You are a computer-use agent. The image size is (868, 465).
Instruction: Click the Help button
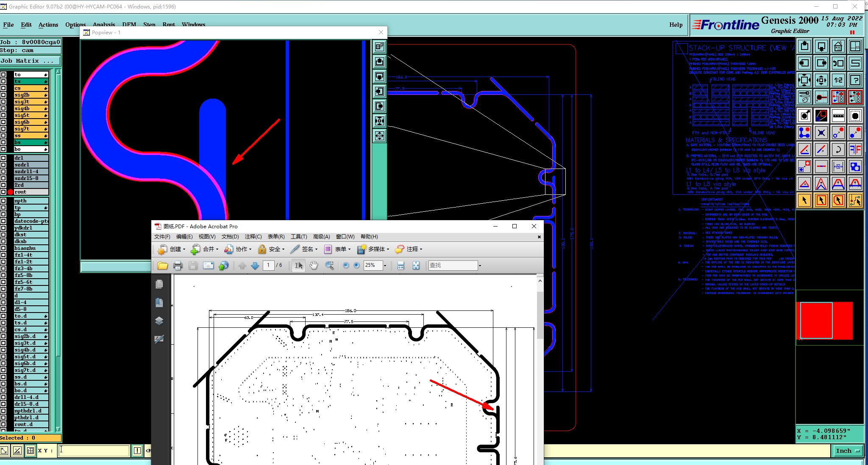point(676,25)
